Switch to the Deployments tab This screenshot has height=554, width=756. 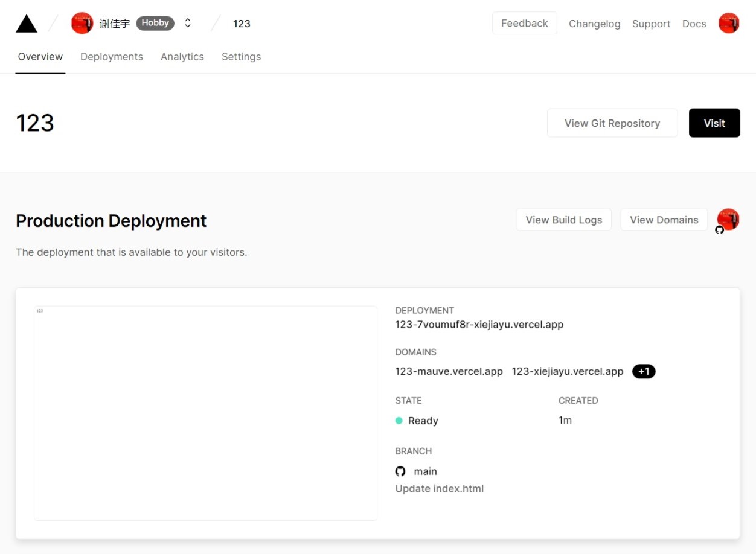click(112, 57)
